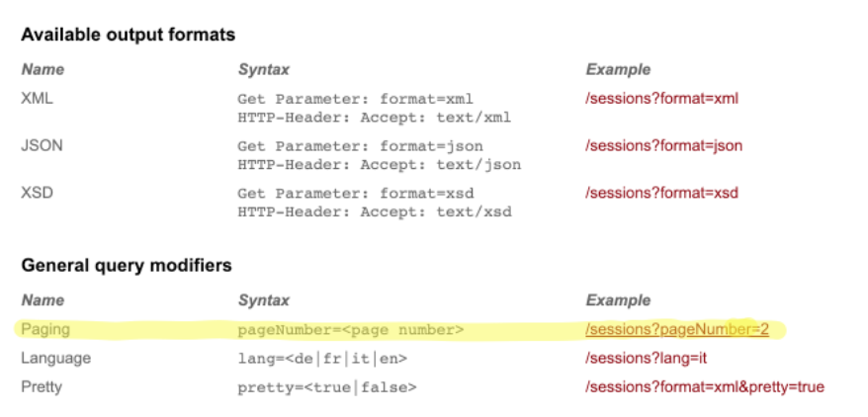Click the 'lang=<de|fr|it|en>' syntax text
Image resolution: width=868 pixels, height=417 pixels.
click(322, 358)
